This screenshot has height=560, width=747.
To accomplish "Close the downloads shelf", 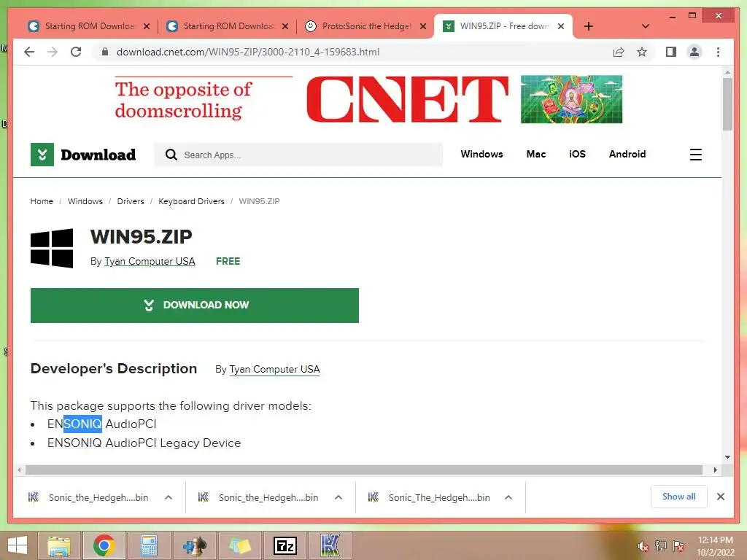I will coord(720,497).
